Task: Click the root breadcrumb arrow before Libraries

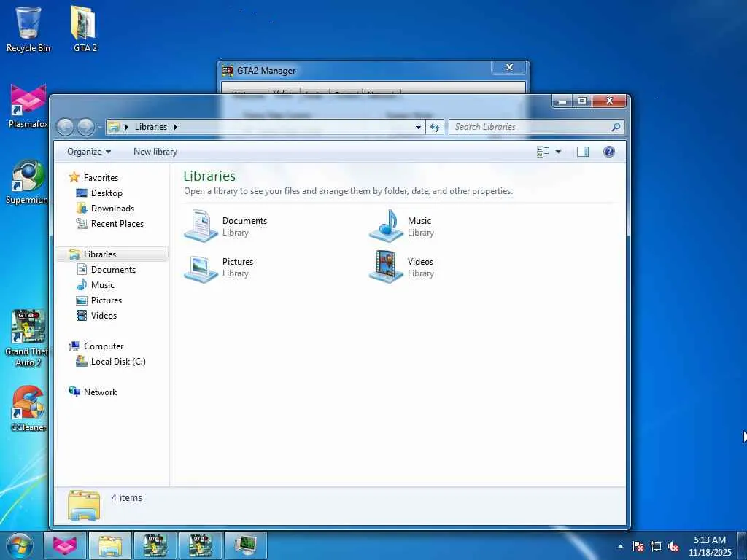Action: pos(127,127)
